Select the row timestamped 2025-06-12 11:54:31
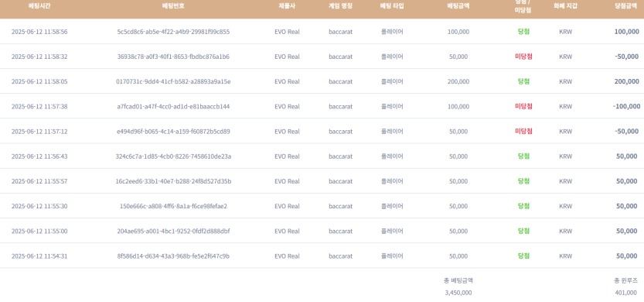This screenshot has width=644, height=302. [322, 256]
